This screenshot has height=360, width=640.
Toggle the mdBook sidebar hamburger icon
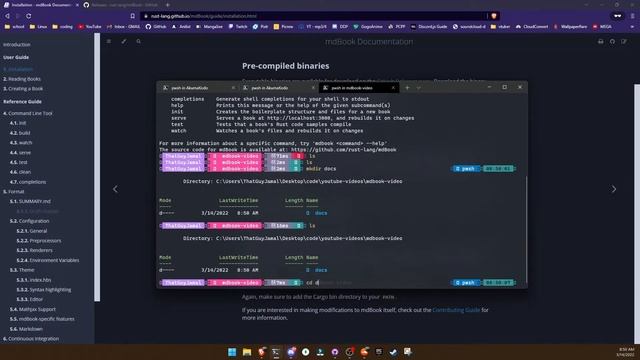[x=109, y=41]
